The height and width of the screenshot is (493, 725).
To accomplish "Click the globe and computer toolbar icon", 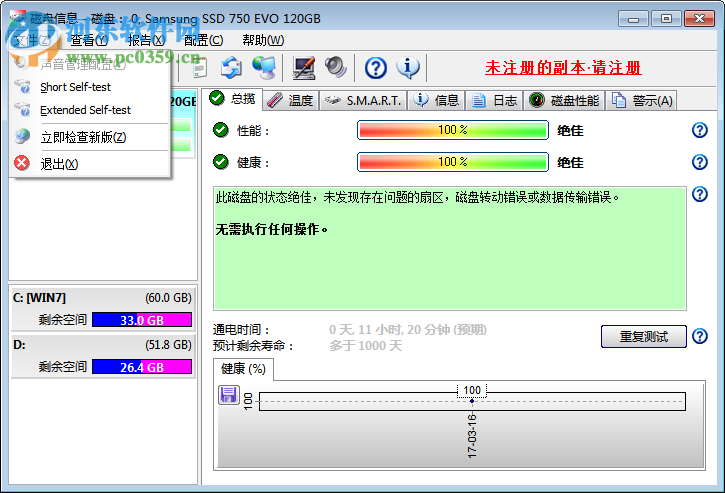I will (x=264, y=68).
